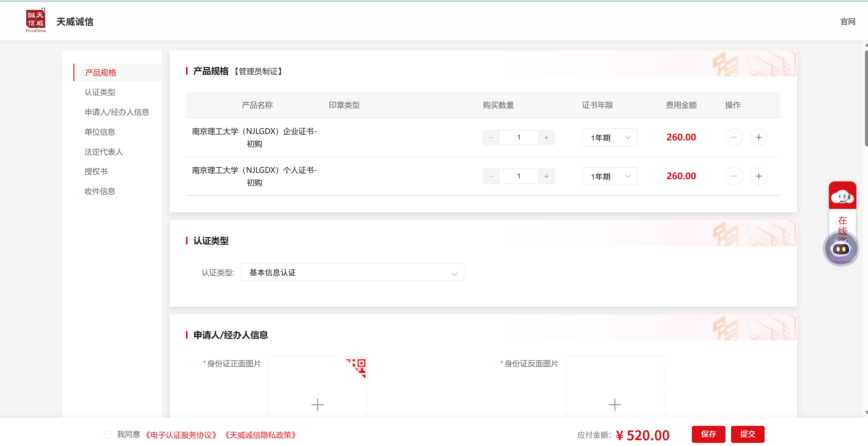
Task: Increase quantity for 企业证书 row
Action: tap(546, 138)
